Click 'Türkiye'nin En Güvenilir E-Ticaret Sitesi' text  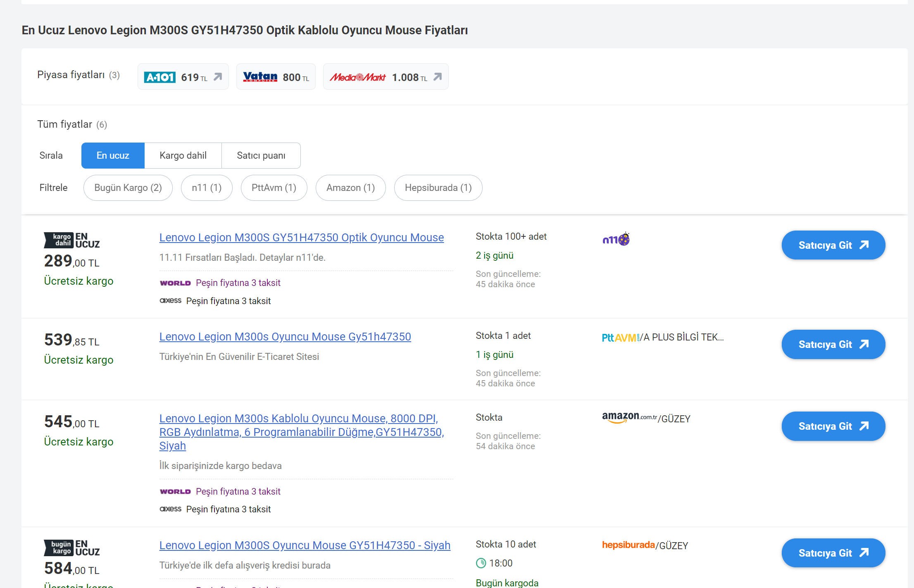(239, 357)
